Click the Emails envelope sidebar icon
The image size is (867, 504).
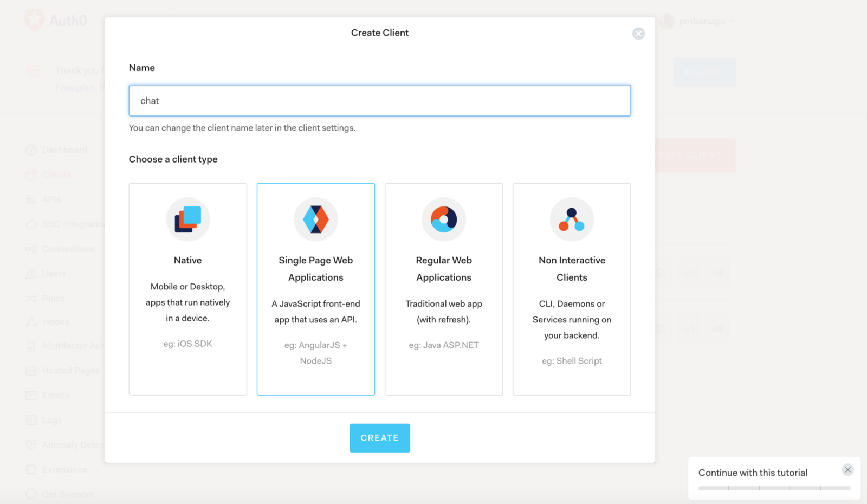[x=31, y=395]
